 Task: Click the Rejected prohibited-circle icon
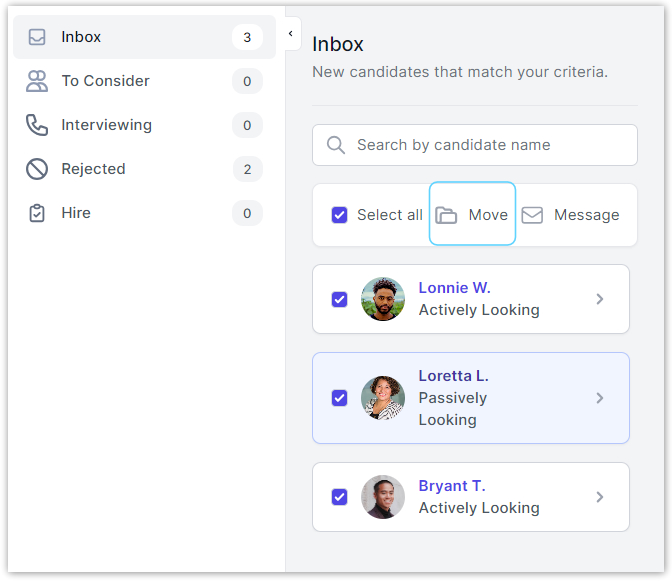(x=37, y=169)
